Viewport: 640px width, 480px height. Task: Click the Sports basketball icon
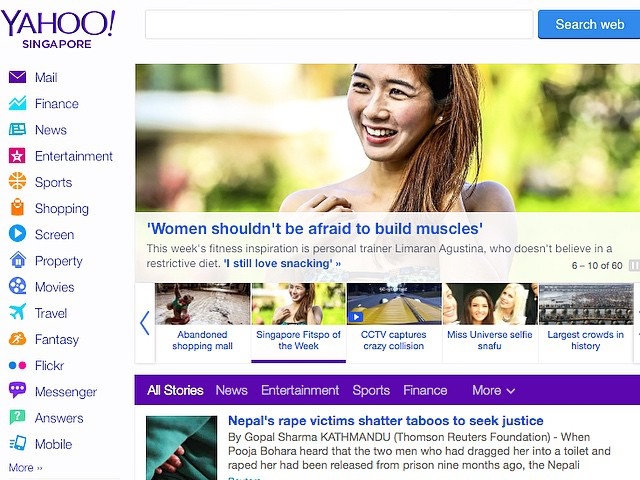point(17,181)
